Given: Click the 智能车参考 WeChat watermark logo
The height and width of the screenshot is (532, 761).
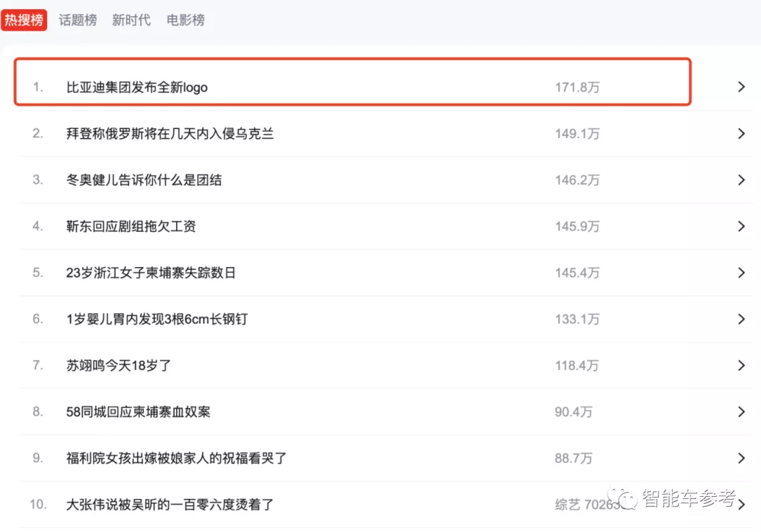Looking at the screenshot, I should coord(622,498).
